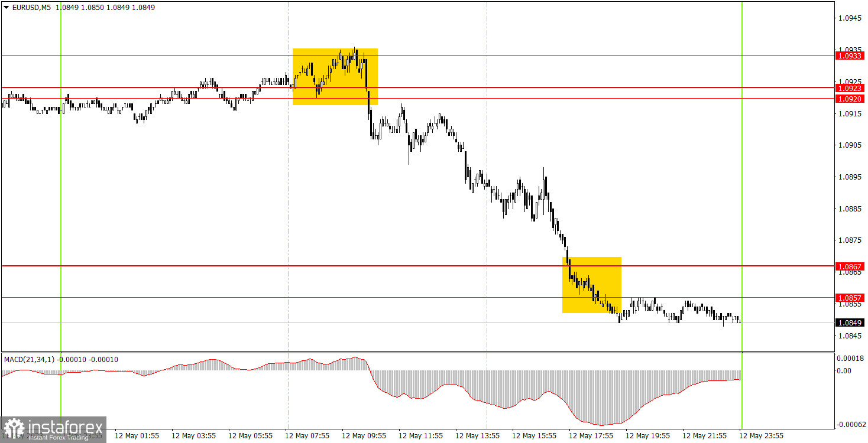Click the 12 May 19:55 time label

coord(647,436)
